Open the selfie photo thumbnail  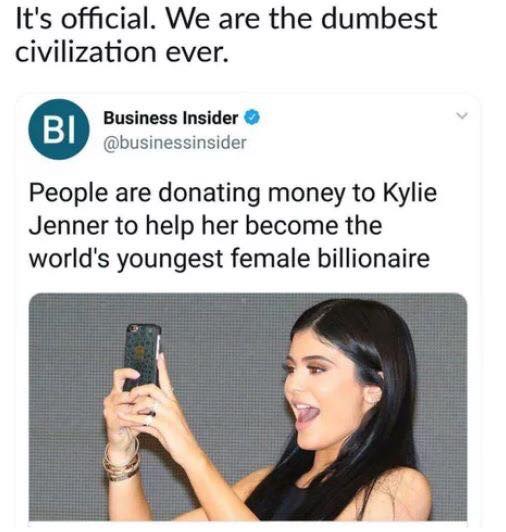(x=248, y=407)
